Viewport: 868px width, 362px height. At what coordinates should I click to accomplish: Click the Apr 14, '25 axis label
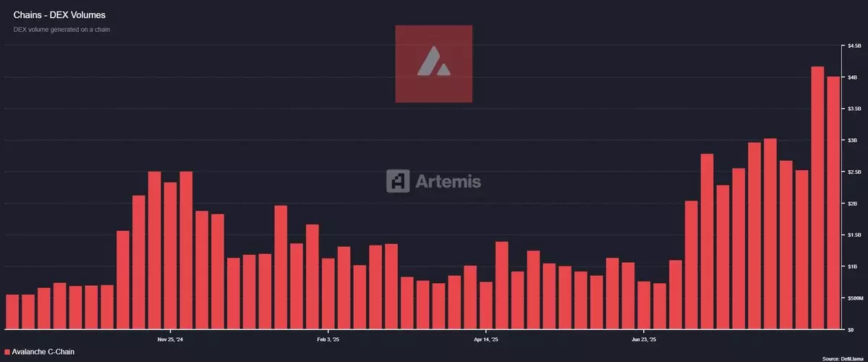(486, 338)
